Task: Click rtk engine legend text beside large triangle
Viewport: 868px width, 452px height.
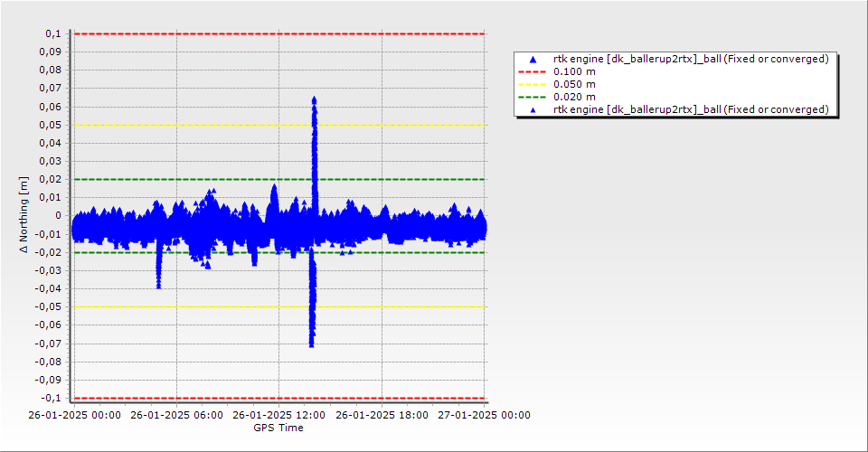Action: pyautogui.click(x=691, y=59)
